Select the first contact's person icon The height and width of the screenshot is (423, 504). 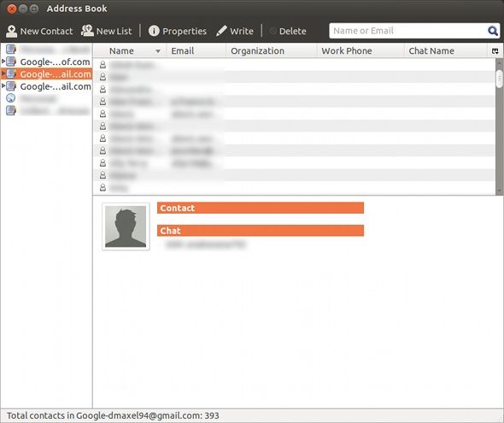pos(103,65)
